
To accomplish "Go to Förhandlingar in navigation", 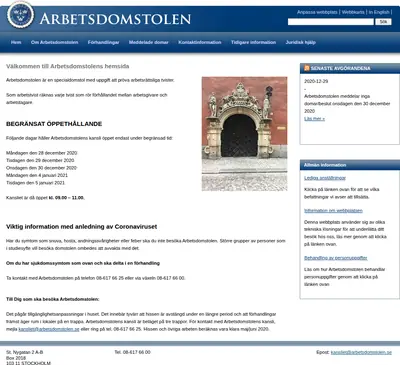I will [x=103, y=42].
